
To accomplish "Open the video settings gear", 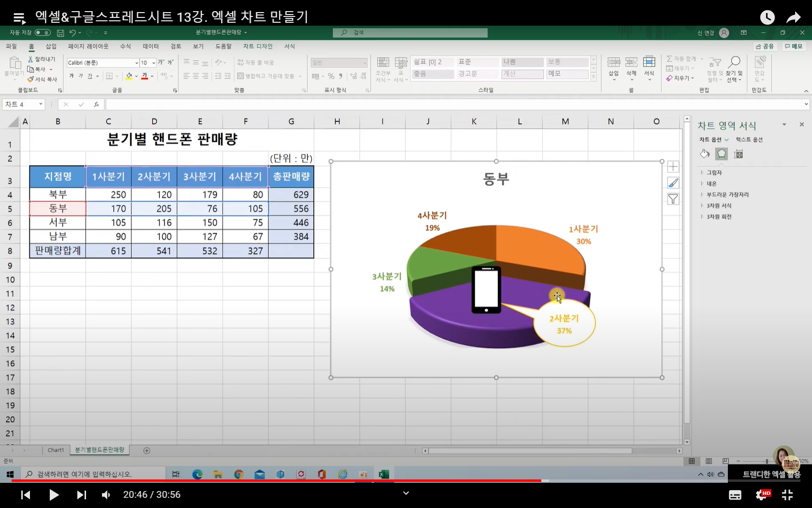I will (762, 495).
